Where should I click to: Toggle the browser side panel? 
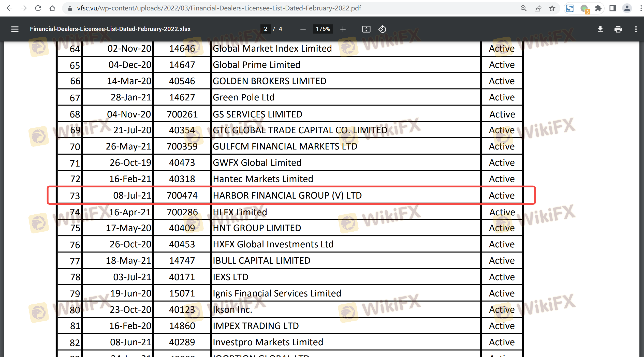tap(612, 8)
